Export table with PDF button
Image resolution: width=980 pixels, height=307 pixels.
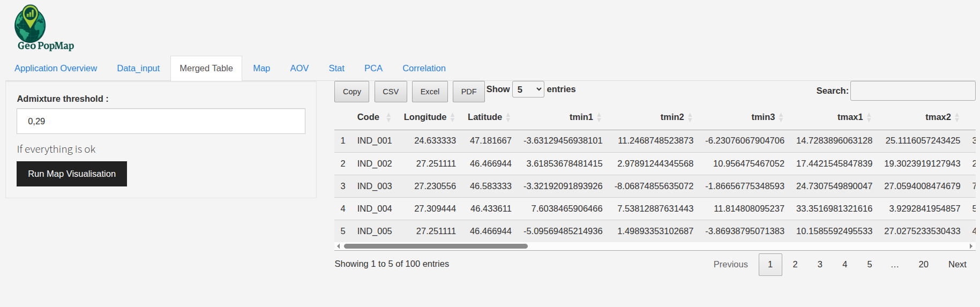point(469,92)
